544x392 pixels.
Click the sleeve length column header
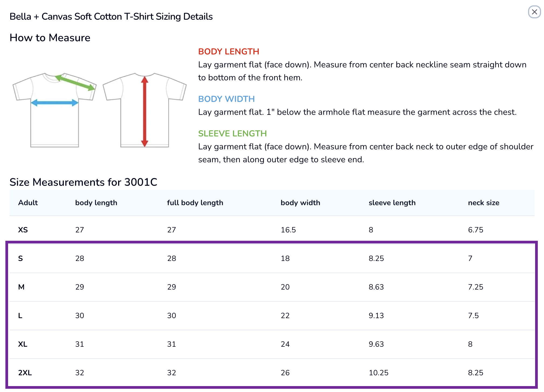(392, 203)
